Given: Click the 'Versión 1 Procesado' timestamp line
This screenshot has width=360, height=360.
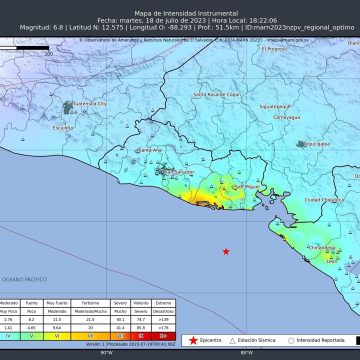Looking at the screenshot, I should click(131, 344).
